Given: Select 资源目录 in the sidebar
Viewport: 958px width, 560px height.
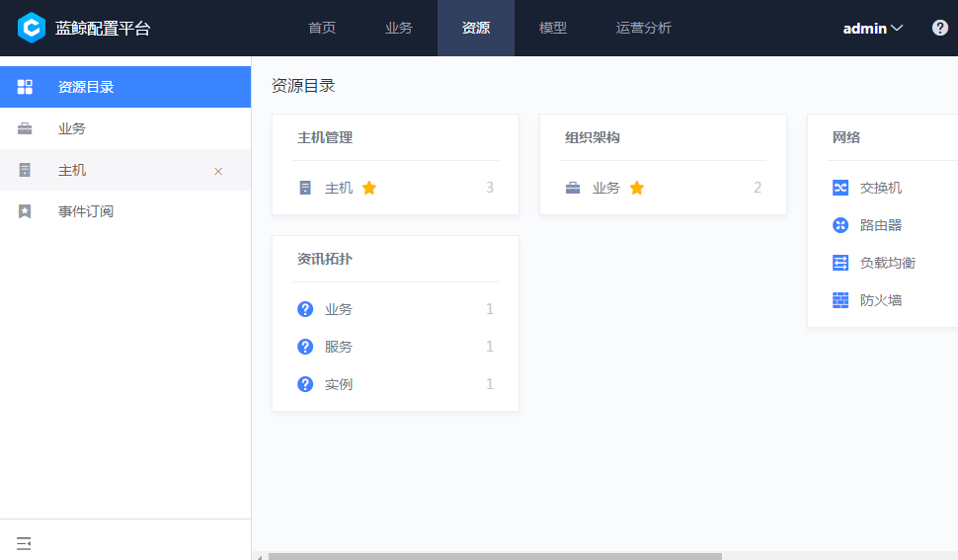Looking at the screenshot, I should pyautogui.click(x=125, y=87).
